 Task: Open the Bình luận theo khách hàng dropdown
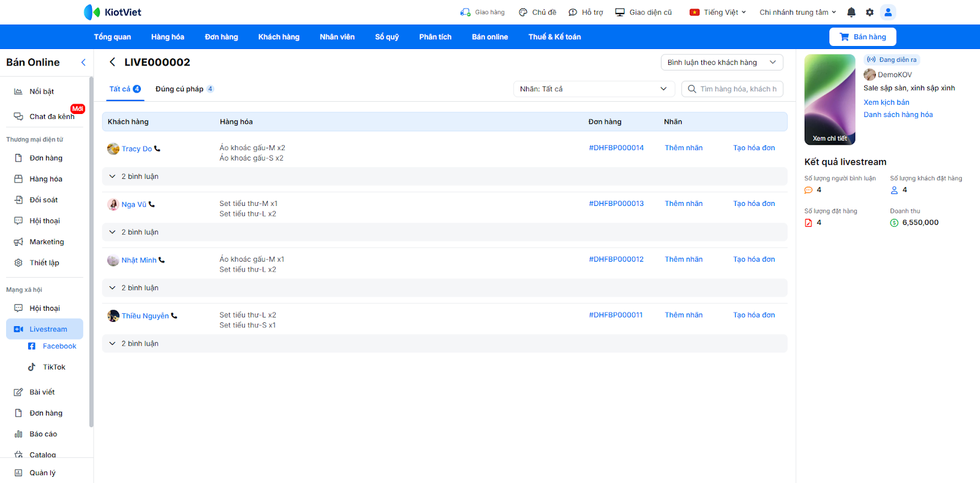(722, 63)
